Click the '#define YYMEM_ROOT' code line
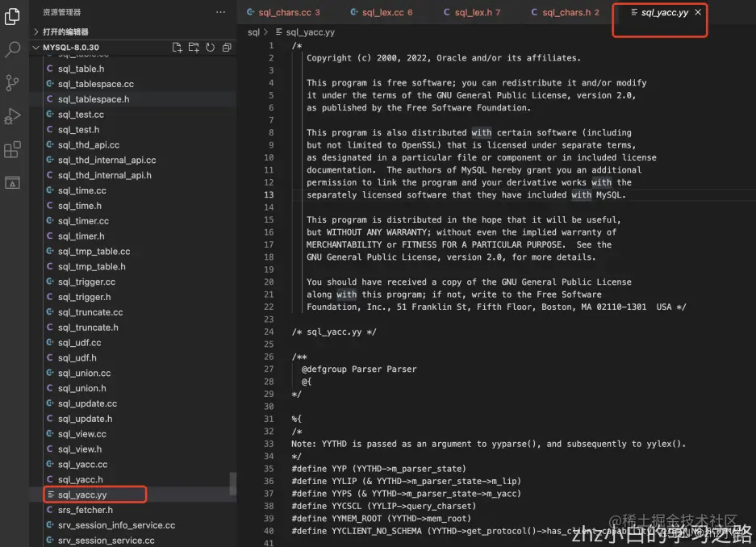This screenshot has height=547, width=756. [x=381, y=519]
